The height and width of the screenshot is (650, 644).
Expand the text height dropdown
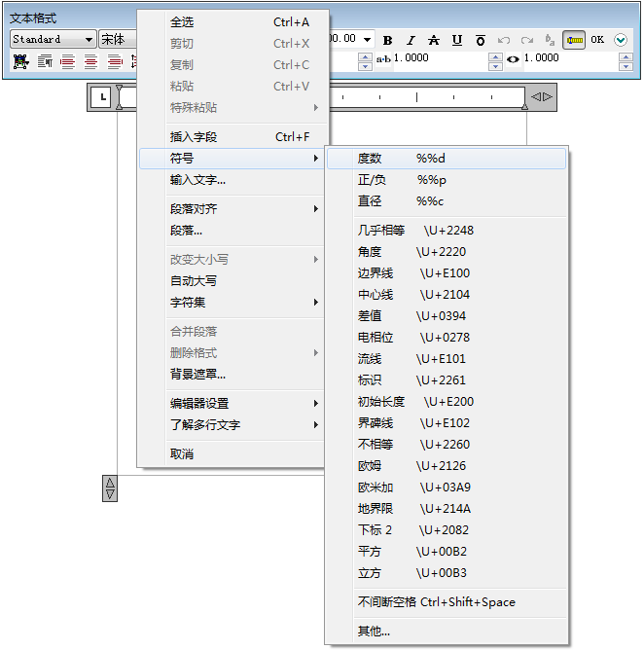pos(368,40)
